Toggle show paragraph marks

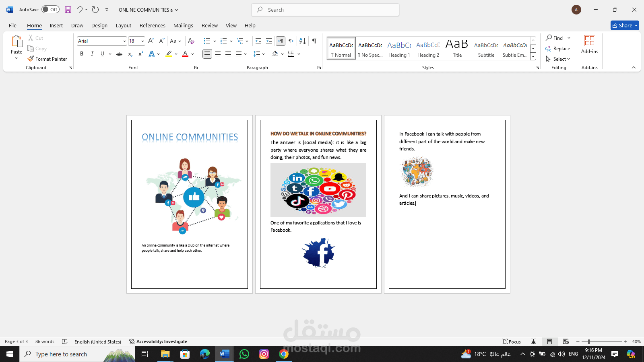[x=314, y=41]
